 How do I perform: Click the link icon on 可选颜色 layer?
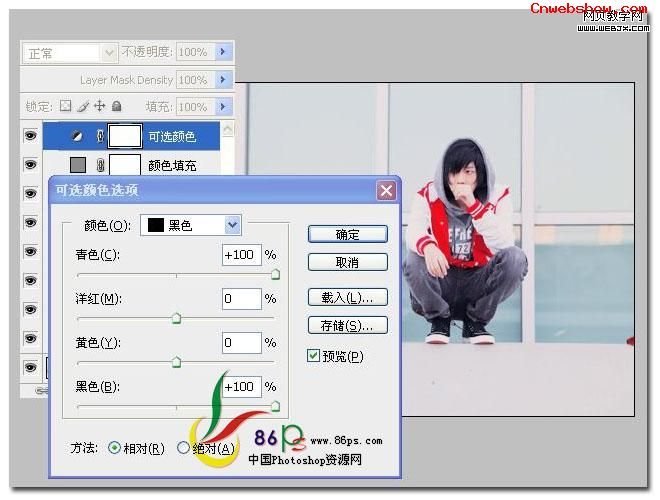[100, 136]
